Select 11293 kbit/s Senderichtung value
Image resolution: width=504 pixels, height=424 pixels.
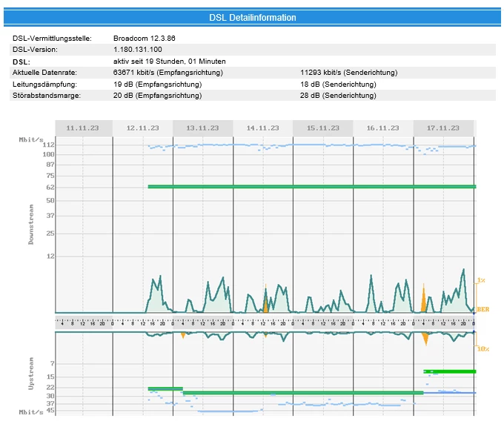pyautogui.click(x=349, y=73)
